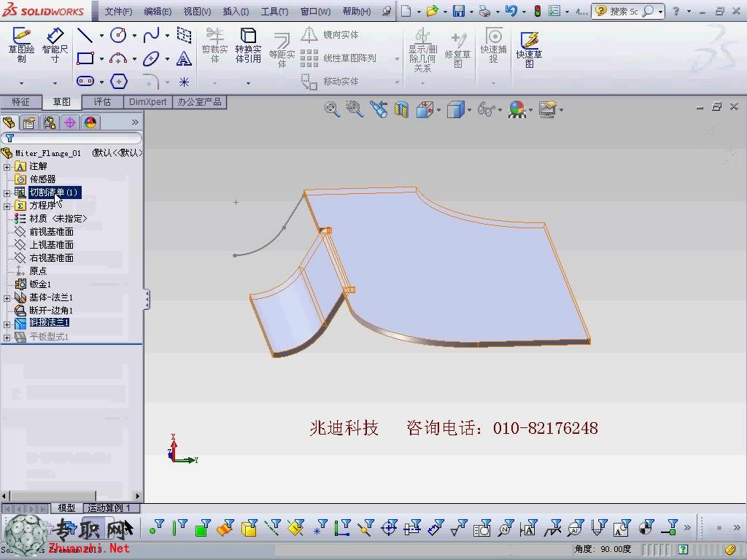Screen dimensions: 747x560
Task: Click the 搜索 search box
Action: click(628, 11)
